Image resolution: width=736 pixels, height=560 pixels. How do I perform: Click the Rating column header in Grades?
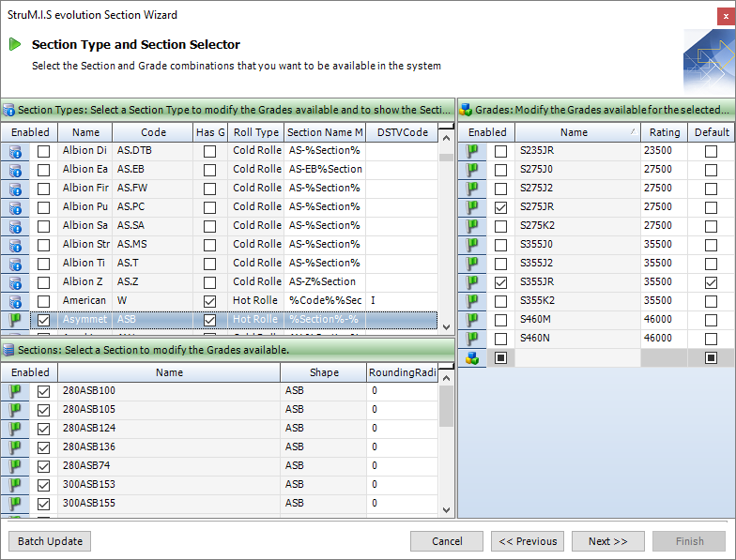[665, 132]
